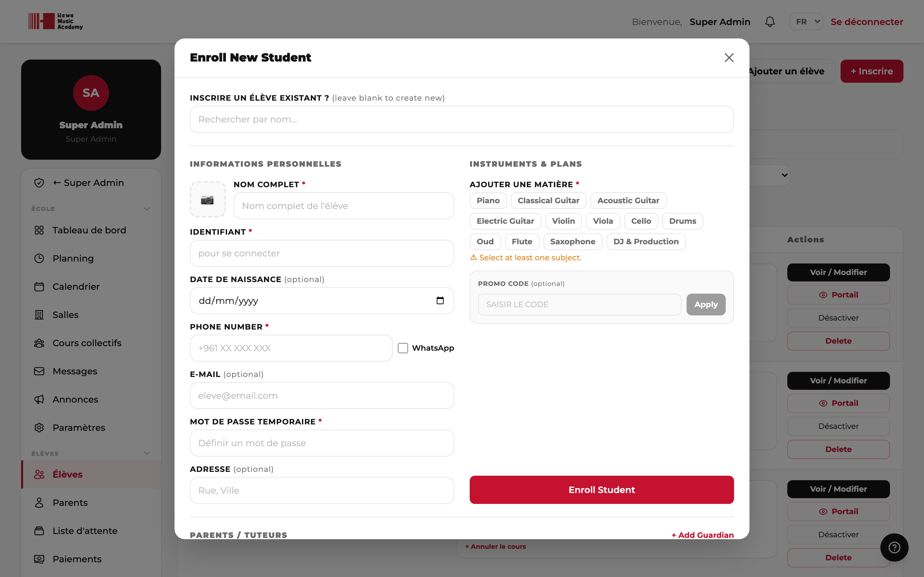Close the Enroll New Student dialog
The image size is (924, 577).
[729, 58]
